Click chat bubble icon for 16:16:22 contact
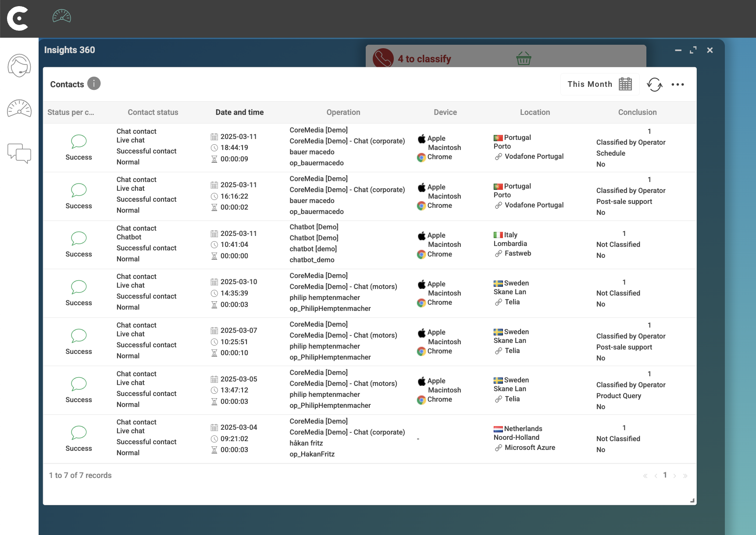 pyautogui.click(x=79, y=190)
